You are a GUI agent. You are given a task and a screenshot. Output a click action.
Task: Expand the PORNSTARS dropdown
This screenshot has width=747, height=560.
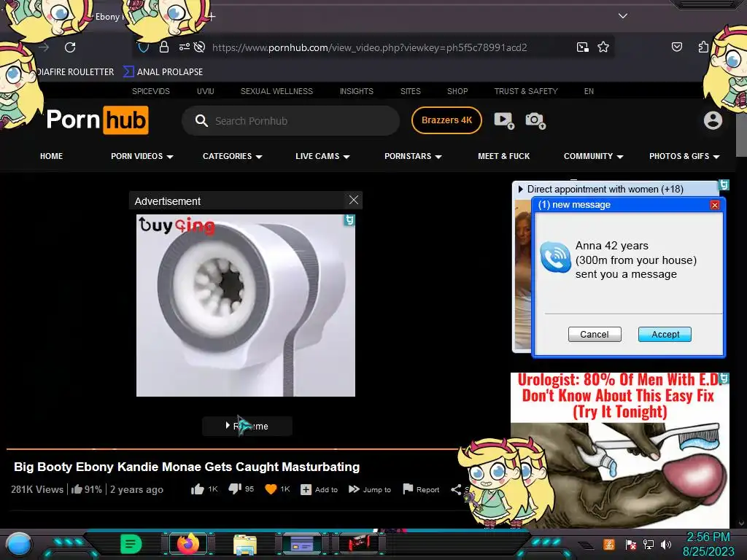(x=413, y=156)
